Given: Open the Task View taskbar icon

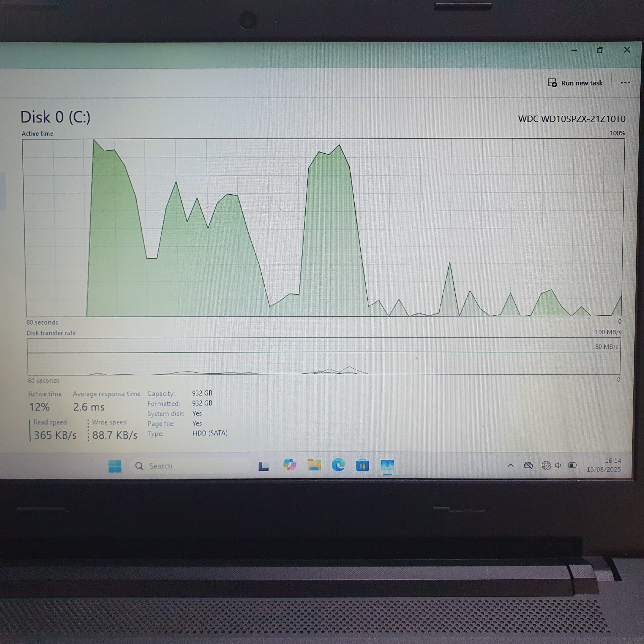Looking at the screenshot, I should 263,466.
